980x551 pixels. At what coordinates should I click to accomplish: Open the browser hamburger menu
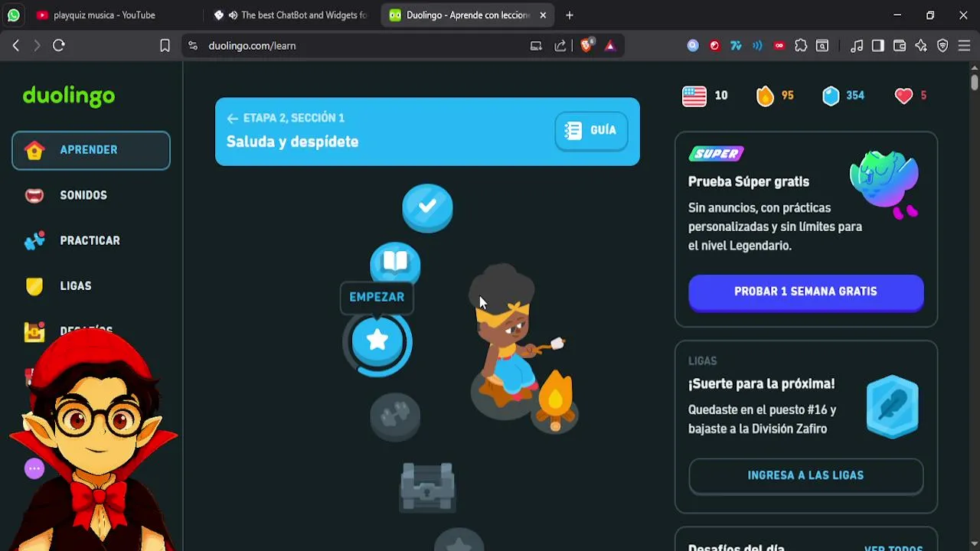[x=964, y=46]
